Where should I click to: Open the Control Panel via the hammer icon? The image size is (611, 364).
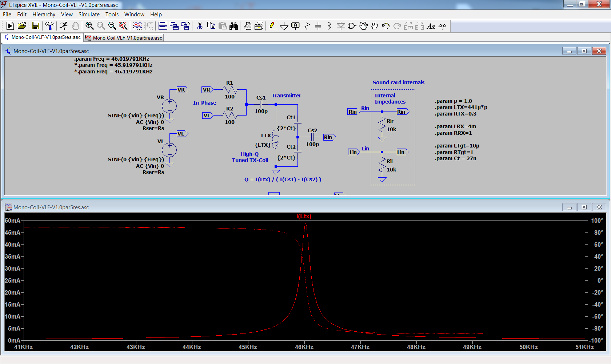click(x=50, y=26)
